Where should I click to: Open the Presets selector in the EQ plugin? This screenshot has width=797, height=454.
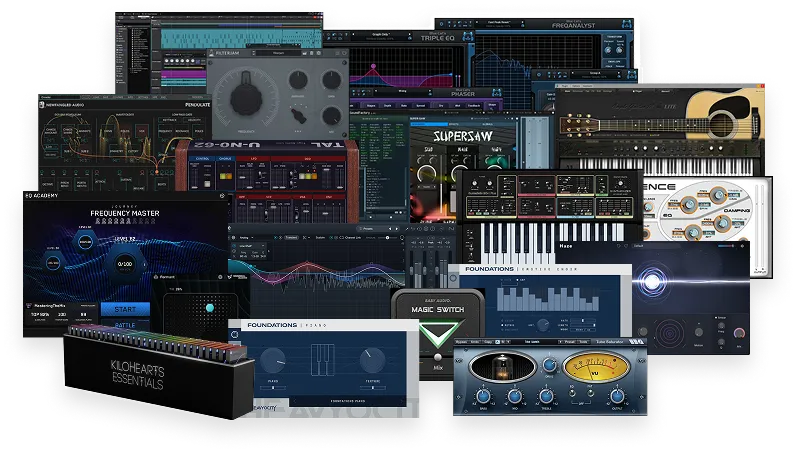click(376, 229)
